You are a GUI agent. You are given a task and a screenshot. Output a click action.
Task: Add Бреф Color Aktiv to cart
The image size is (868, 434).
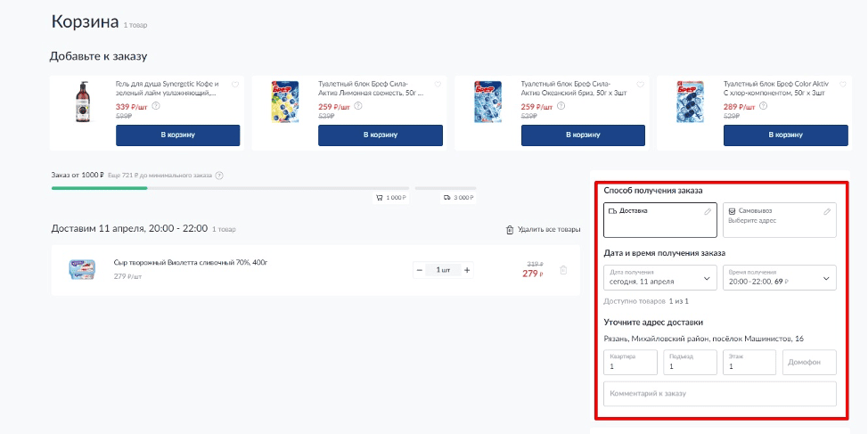coord(785,135)
